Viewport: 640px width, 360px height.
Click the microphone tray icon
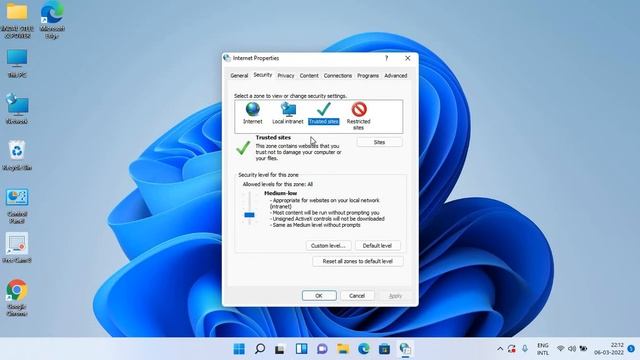(525, 349)
